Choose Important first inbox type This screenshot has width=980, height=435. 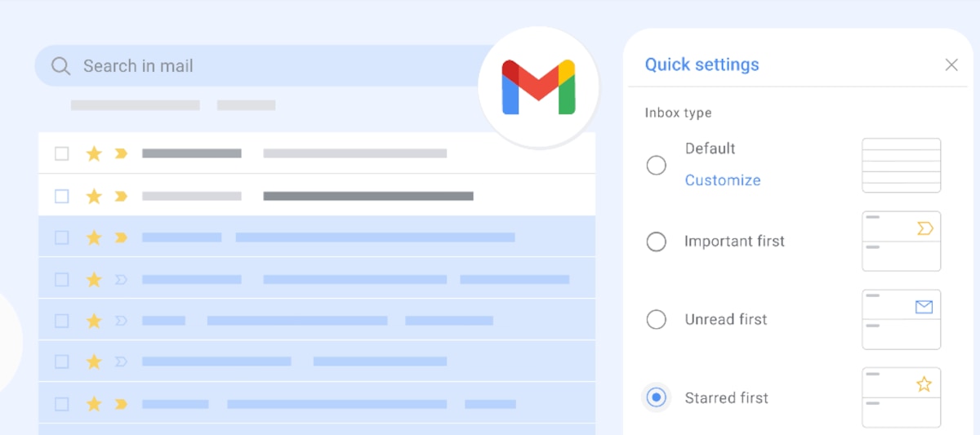tap(657, 242)
